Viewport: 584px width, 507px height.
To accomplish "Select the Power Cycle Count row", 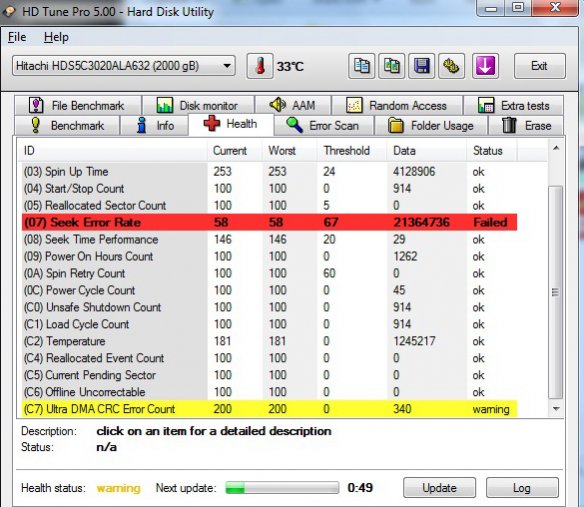I will [x=269, y=290].
